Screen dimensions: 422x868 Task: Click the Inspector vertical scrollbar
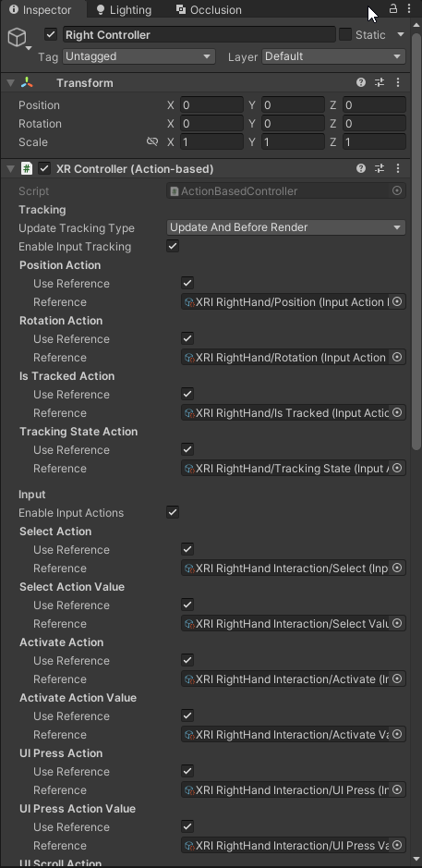point(417,236)
